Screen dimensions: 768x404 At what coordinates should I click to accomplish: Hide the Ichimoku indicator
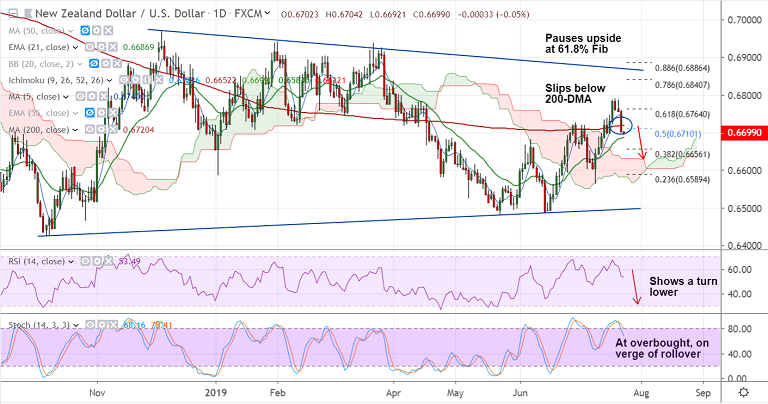tap(124, 80)
